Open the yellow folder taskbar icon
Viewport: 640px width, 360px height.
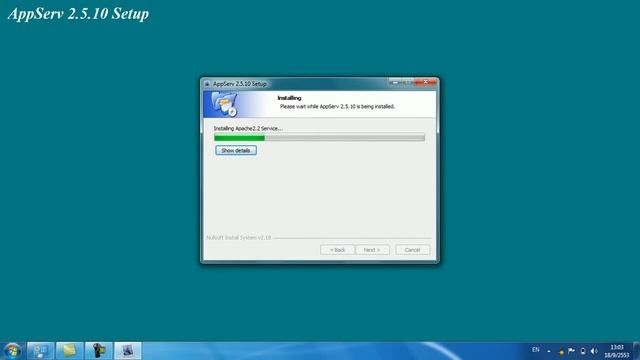[69, 351]
